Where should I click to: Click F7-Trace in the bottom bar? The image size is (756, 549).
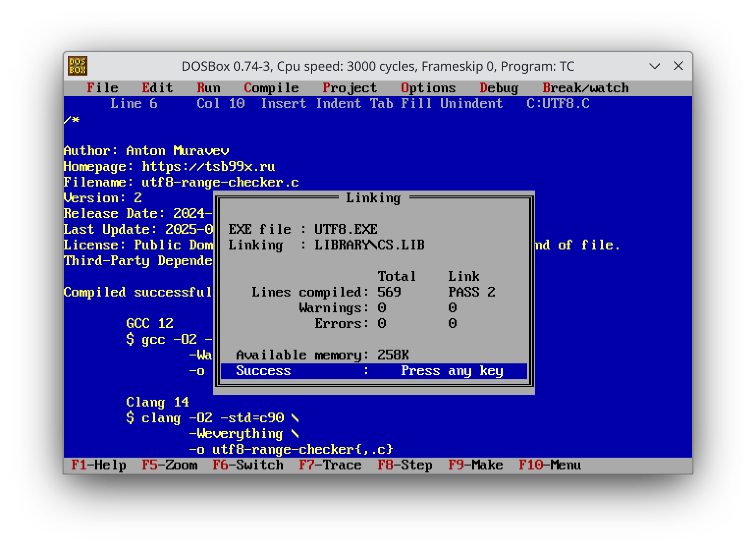330,465
